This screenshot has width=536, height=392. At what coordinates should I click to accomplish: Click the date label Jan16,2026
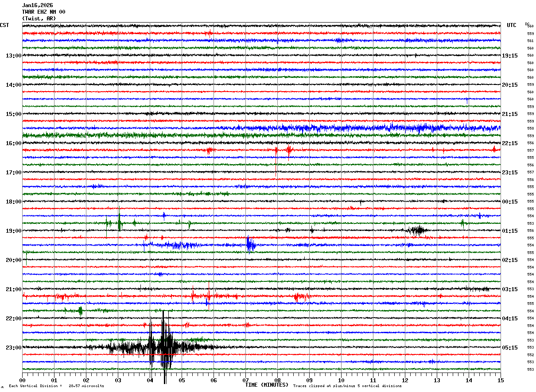coord(38,5)
